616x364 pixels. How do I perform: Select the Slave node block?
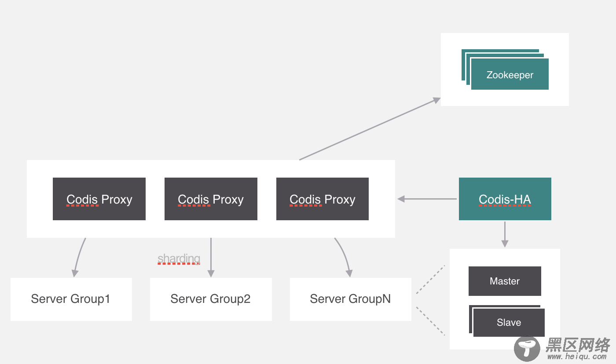[509, 322]
